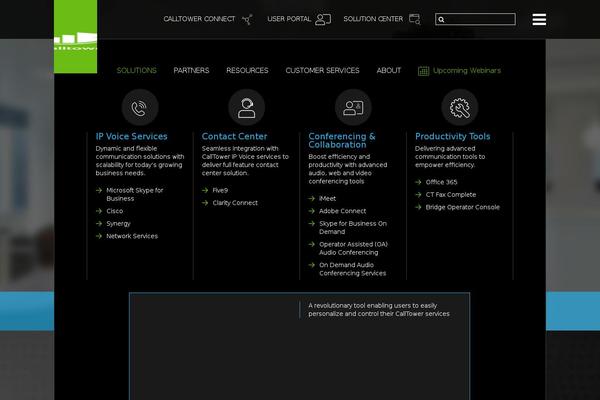The height and width of the screenshot is (400, 600).
Task: Expand the Customer Services menu
Action: [x=322, y=71]
